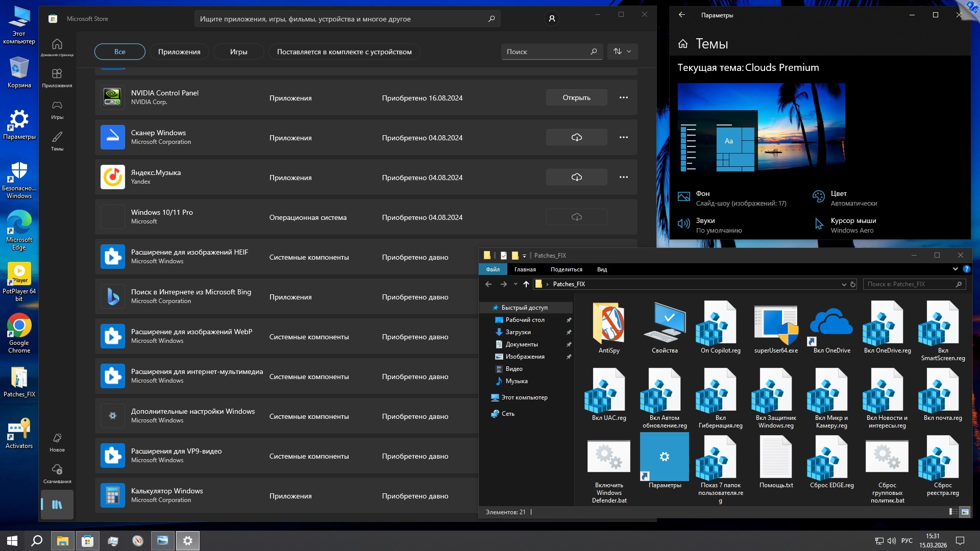This screenshot has width=980, height=551.
Task: Open the Вид ribbon tab
Action: point(602,269)
